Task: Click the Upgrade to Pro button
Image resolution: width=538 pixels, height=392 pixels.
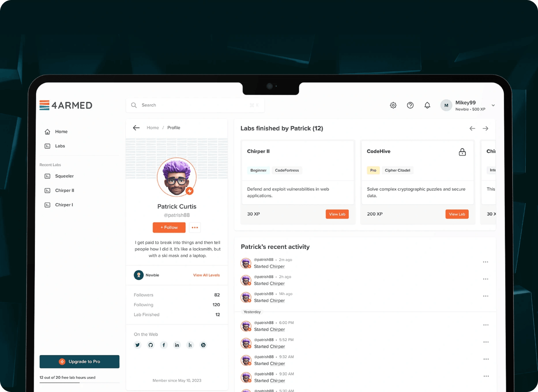Action: 80,361
